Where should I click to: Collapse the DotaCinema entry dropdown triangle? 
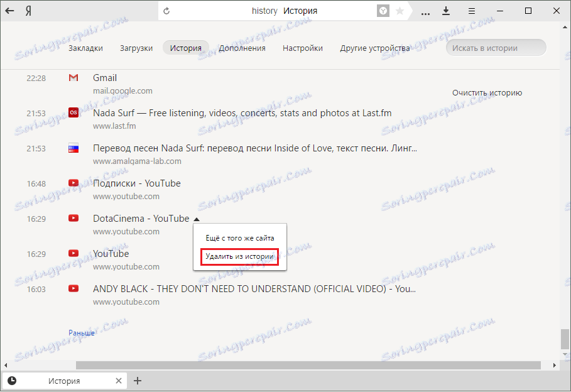(197, 219)
